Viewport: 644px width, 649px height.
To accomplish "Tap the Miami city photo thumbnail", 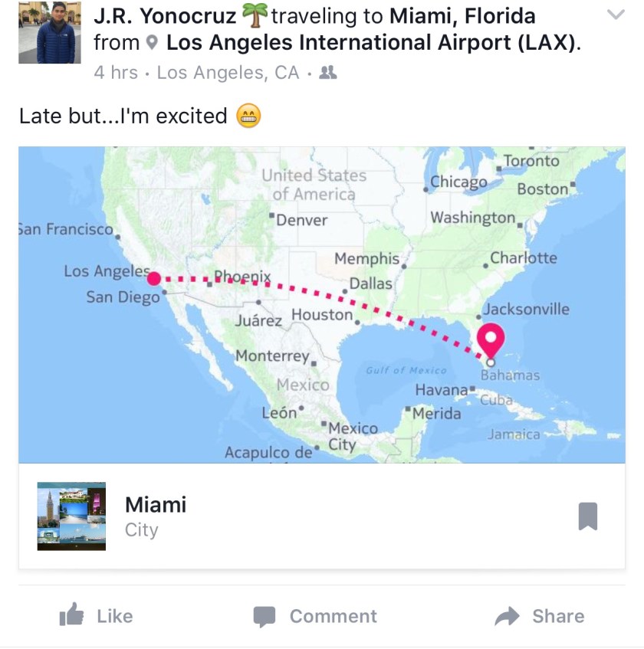I will point(71,516).
